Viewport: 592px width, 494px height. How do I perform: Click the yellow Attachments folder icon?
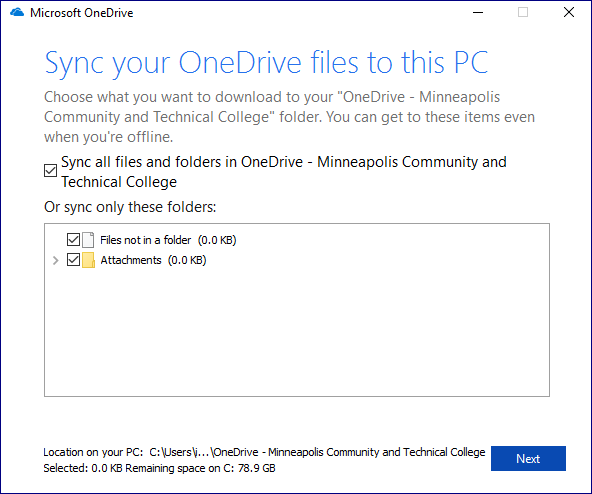point(88,260)
